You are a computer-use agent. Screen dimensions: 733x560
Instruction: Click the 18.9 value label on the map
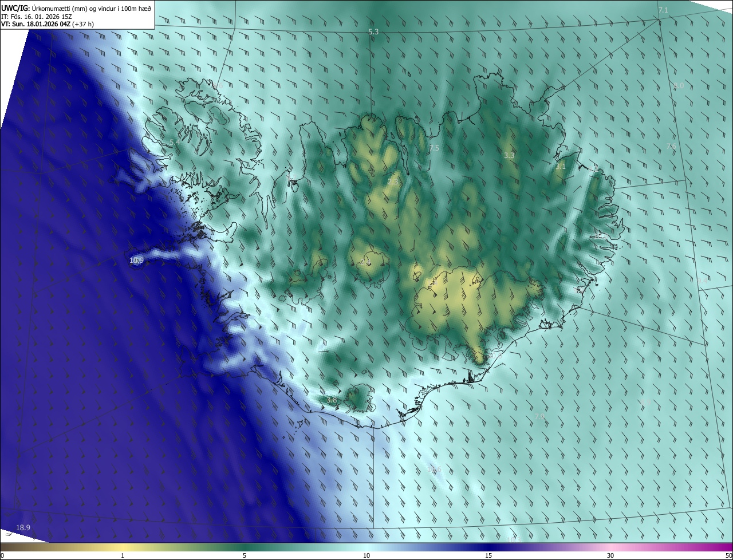click(x=23, y=527)
